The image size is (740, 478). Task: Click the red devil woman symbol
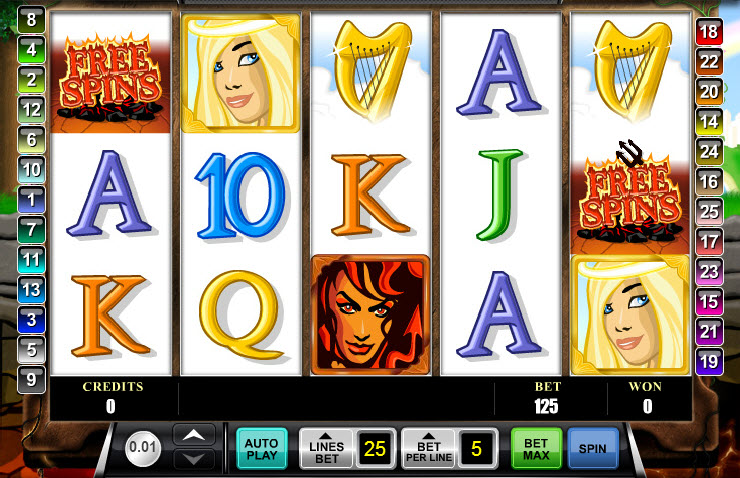pos(370,315)
